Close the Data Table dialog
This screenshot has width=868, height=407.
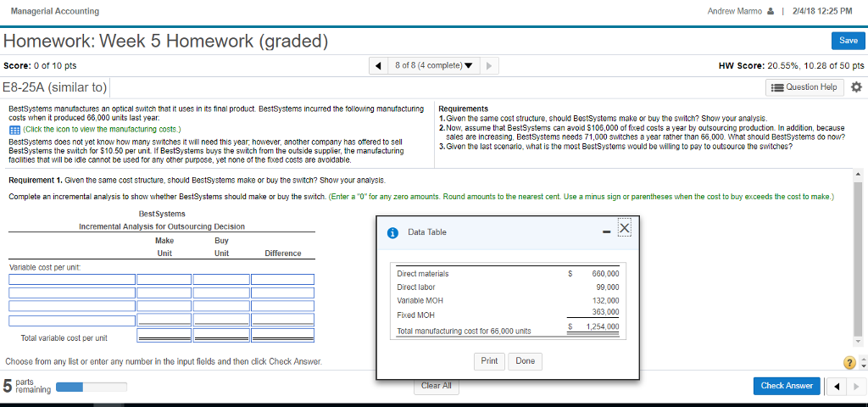point(625,229)
